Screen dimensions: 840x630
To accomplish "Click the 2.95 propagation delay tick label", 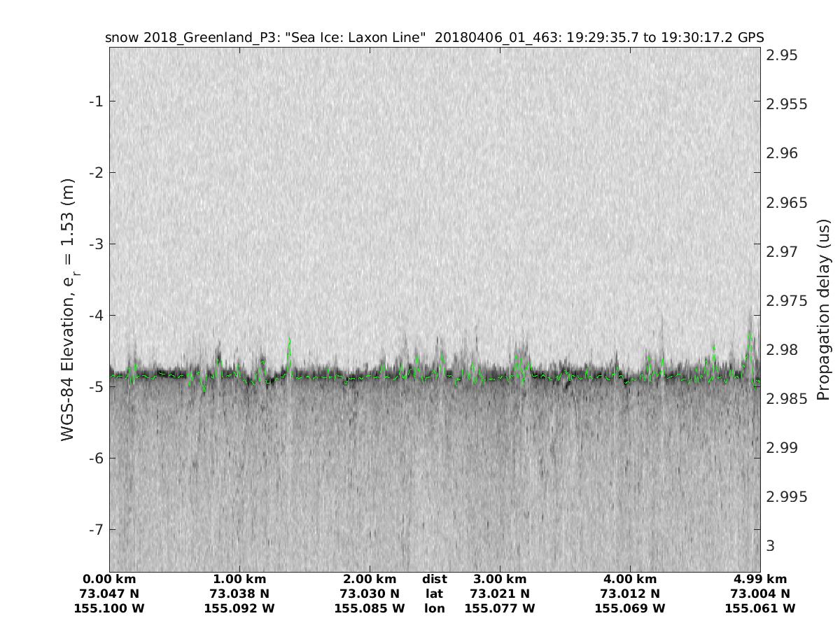I will click(781, 55).
